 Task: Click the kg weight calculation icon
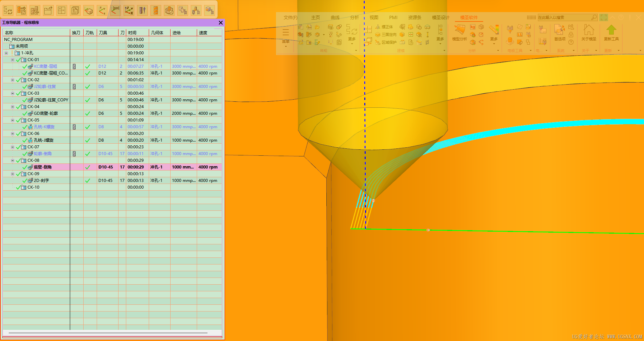click(473, 27)
